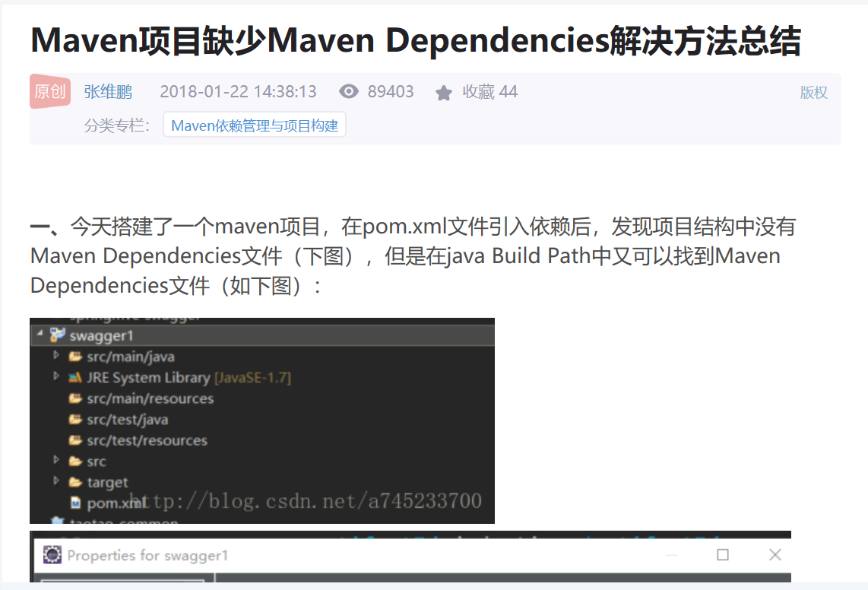
Task: Click the eye views icon
Action: coord(349,91)
